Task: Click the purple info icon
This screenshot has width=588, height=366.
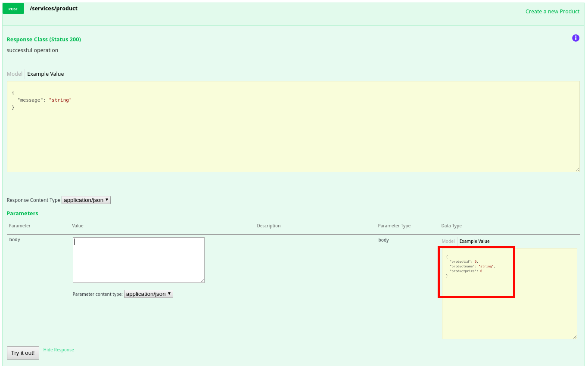Action: (x=576, y=38)
